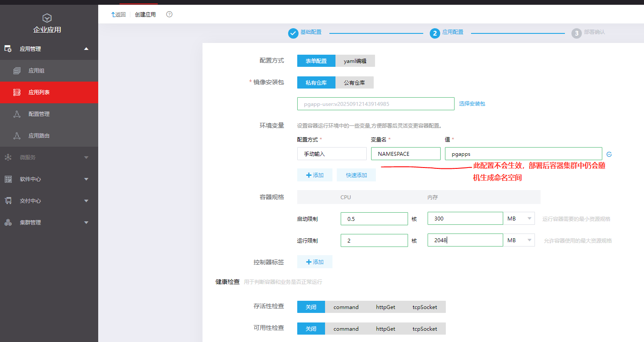644x342 pixels.
Task: Click the select installation package link
Action: click(472, 104)
